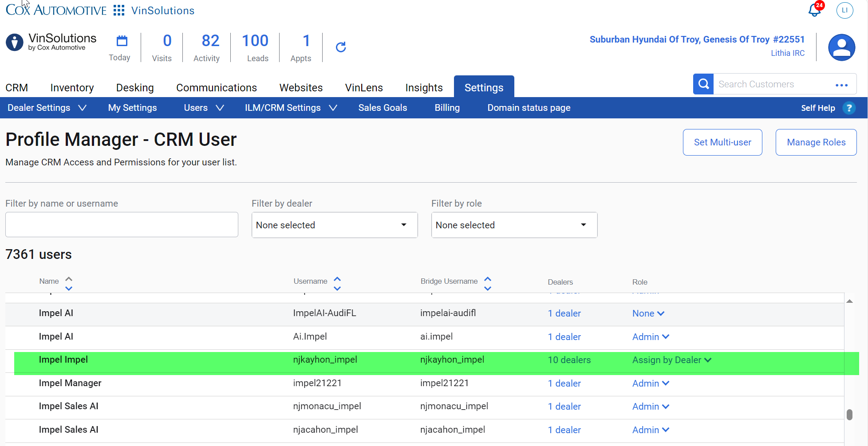Click Lithia IRC link

[788, 53]
